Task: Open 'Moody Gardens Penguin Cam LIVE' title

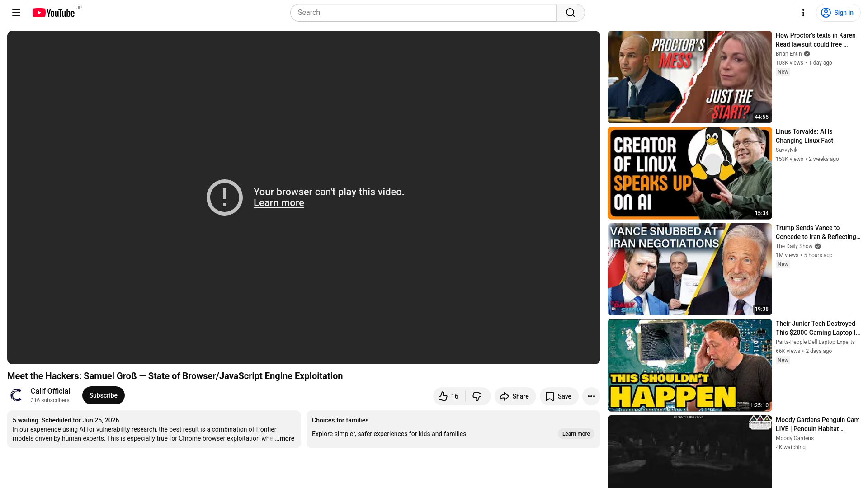Action: (818, 424)
